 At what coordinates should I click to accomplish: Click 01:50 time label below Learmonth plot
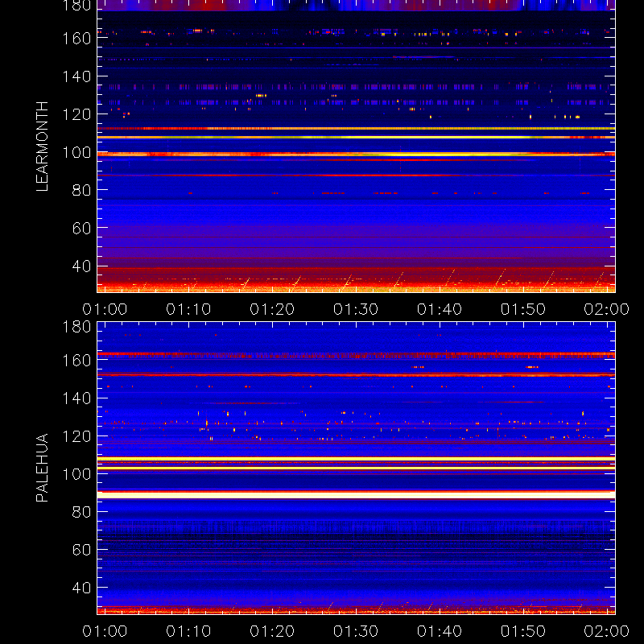(522, 309)
